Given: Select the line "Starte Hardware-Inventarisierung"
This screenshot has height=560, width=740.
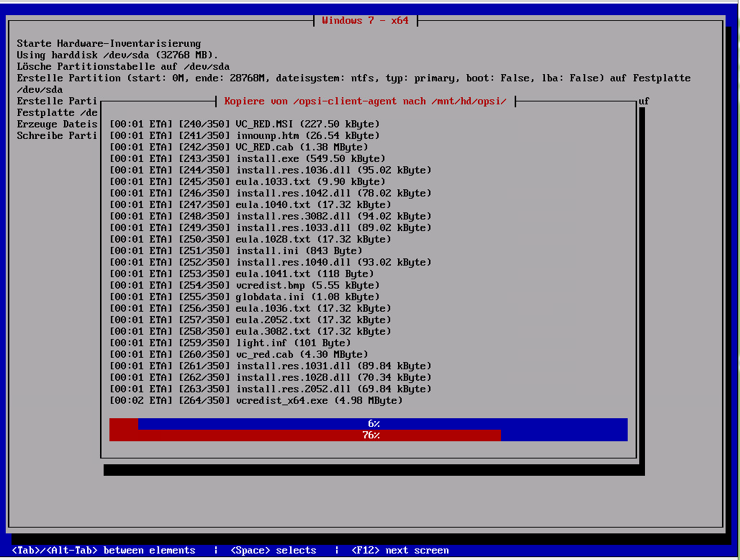Looking at the screenshot, I should click(109, 44).
